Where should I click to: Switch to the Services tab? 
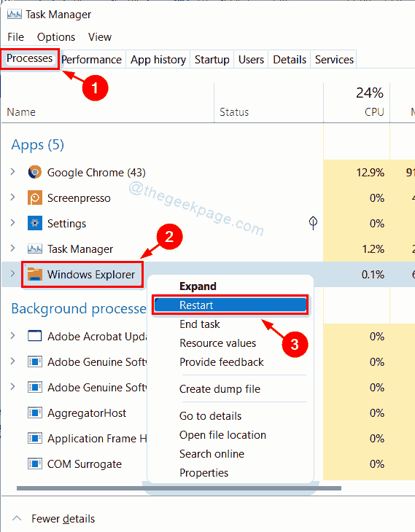click(334, 60)
